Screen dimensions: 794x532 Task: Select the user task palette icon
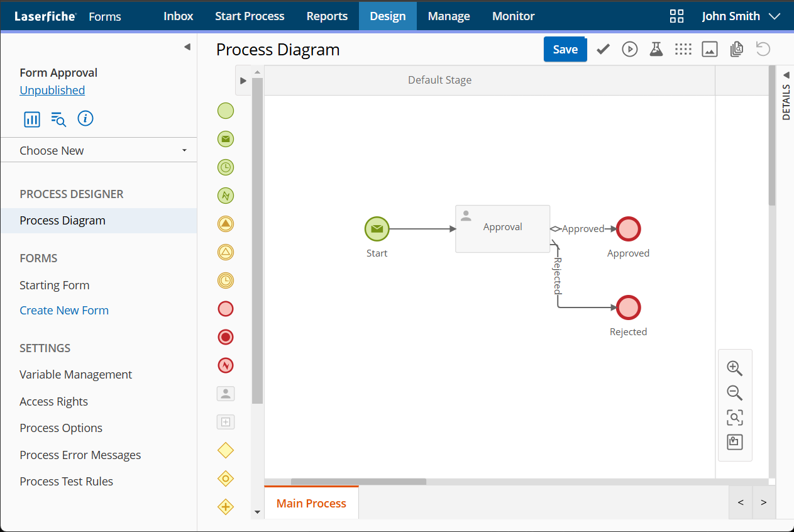point(226,394)
